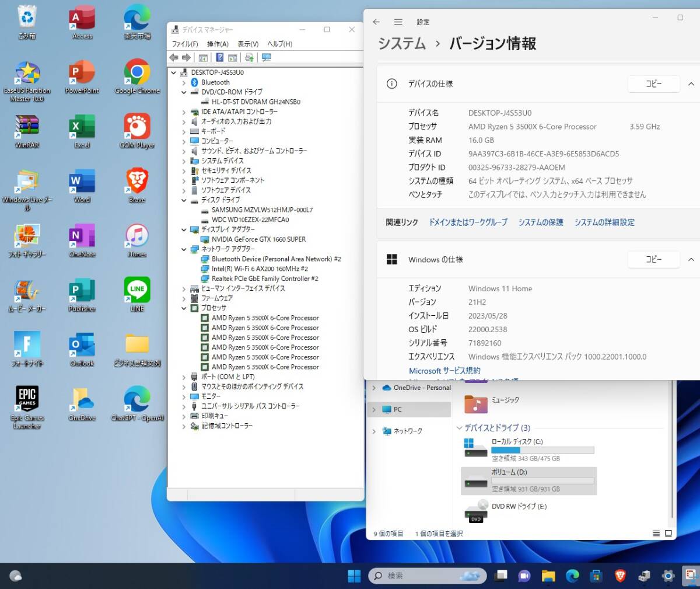
Task: Collapse the プロセッサ node in Device Manager
Action: pos(184,308)
